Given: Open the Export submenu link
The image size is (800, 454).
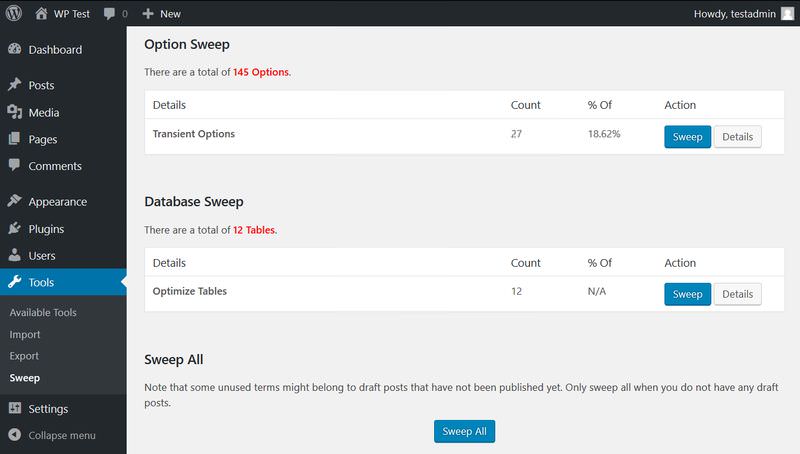Looking at the screenshot, I should [x=24, y=356].
